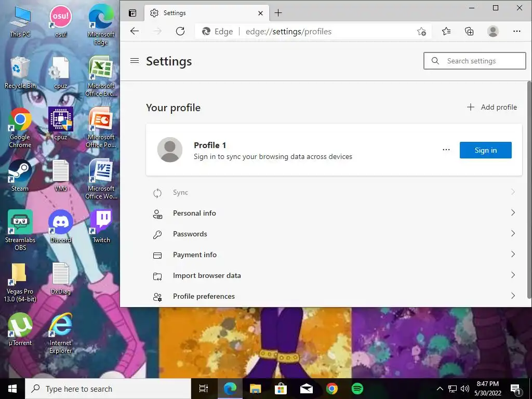Open a new tab with plus button
Image resolution: width=532 pixels, height=399 pixels.
[278, 13]
